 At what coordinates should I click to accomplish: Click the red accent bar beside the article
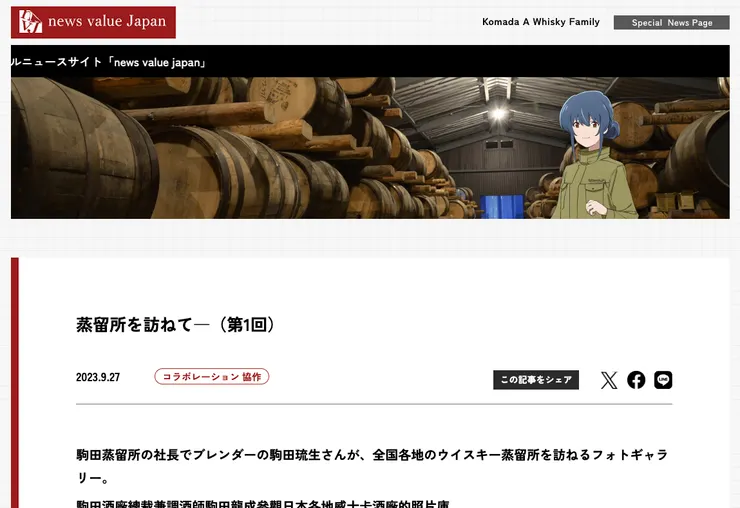(x=15, y=383)
